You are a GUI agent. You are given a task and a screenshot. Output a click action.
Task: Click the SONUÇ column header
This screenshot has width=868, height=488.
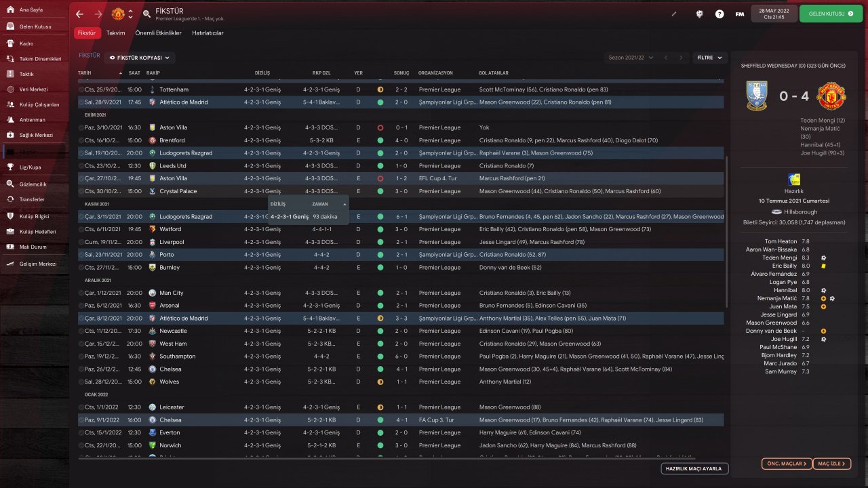tap(401, 73)
